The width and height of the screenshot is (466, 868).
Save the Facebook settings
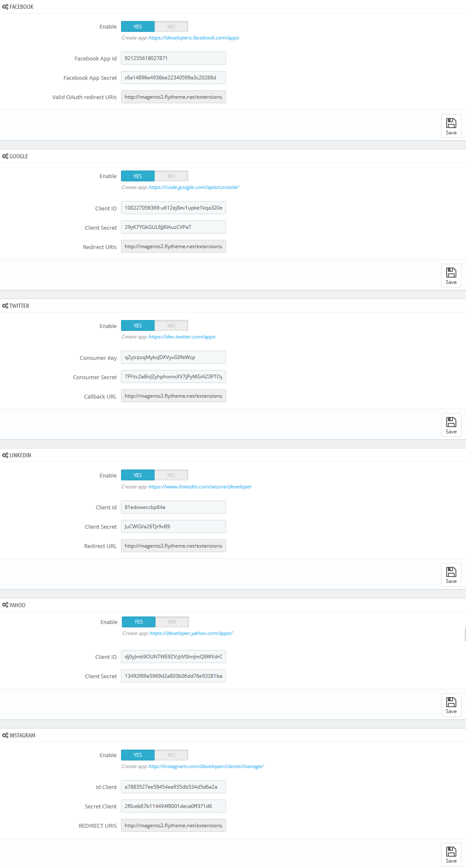point(451,126)
